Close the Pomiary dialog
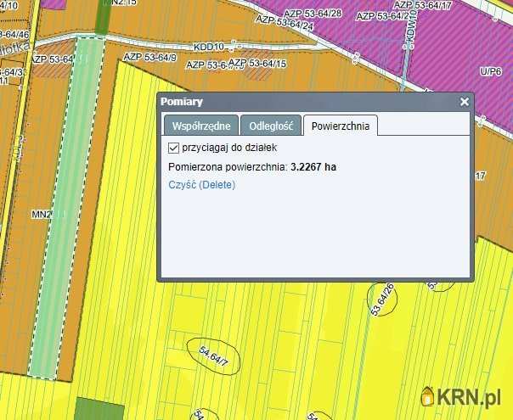513x420 pixels. [464, 102]
